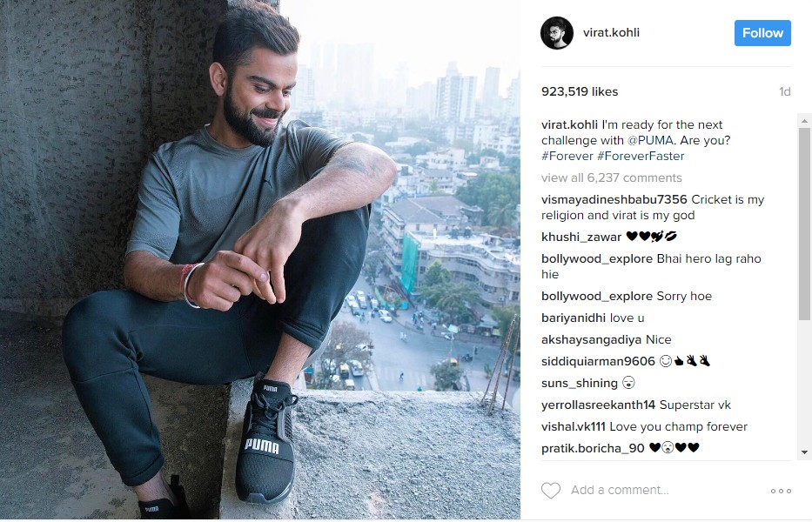Image resolution: width=812 pixels, height=522 pixels.
Task: Click the heart like icon
Action: point(551,490)
